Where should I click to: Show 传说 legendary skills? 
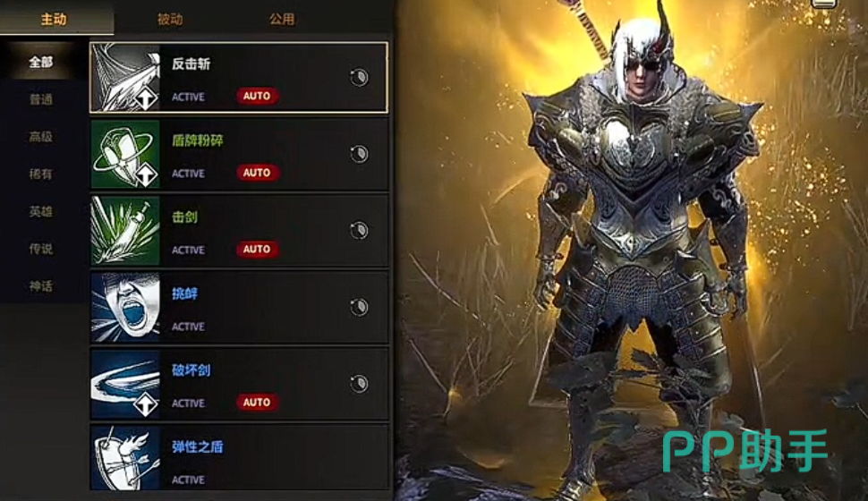pos(41,249)
